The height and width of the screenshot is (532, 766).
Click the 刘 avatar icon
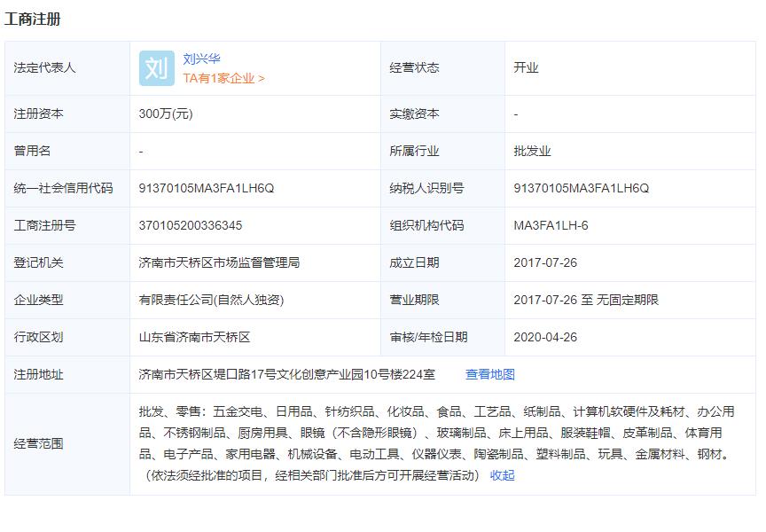point(157,68)
